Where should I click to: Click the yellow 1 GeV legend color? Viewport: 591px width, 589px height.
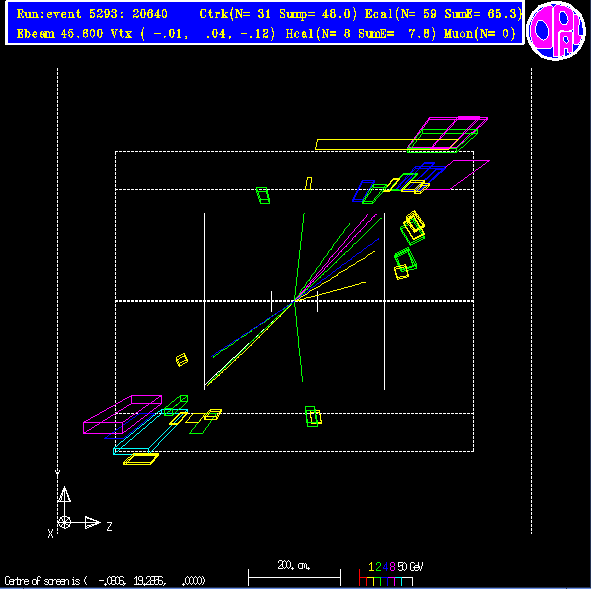[371, 567]
